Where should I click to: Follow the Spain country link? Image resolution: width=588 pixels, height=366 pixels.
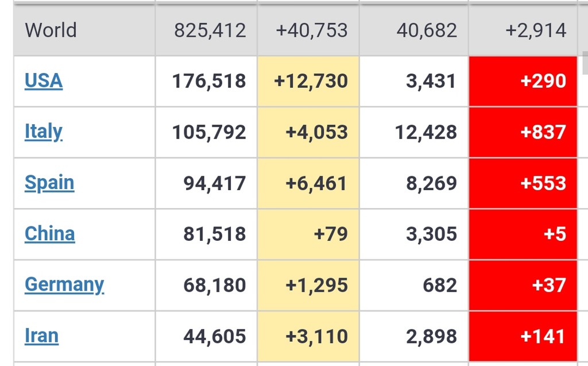[x=49, y=183]
